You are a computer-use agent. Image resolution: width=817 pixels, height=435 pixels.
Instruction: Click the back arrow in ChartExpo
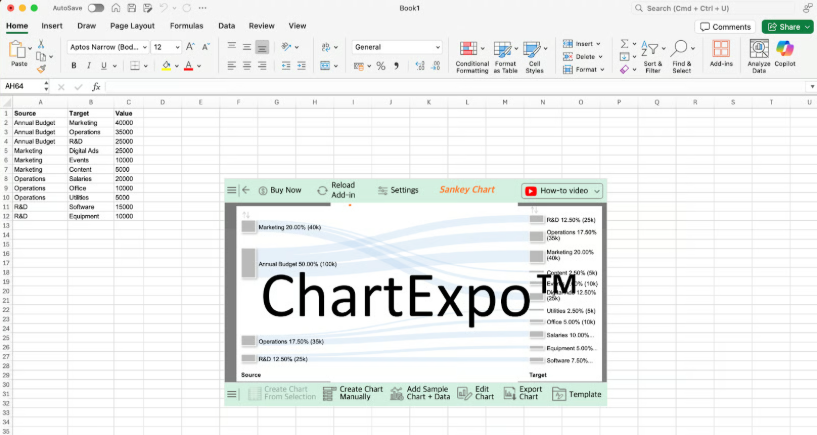click(x=246, y=190)
